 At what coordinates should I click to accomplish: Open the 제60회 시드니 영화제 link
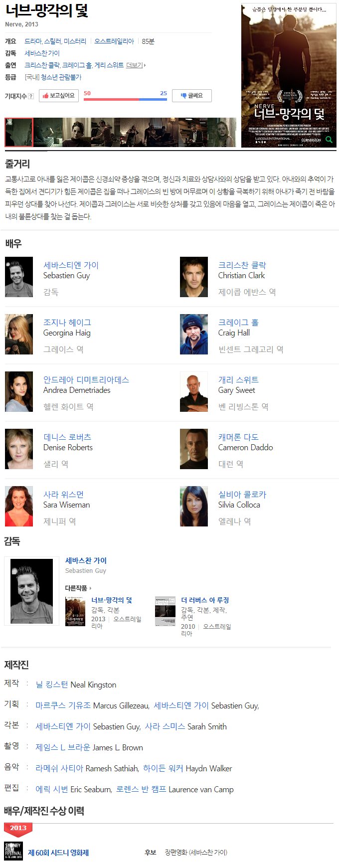58,853
